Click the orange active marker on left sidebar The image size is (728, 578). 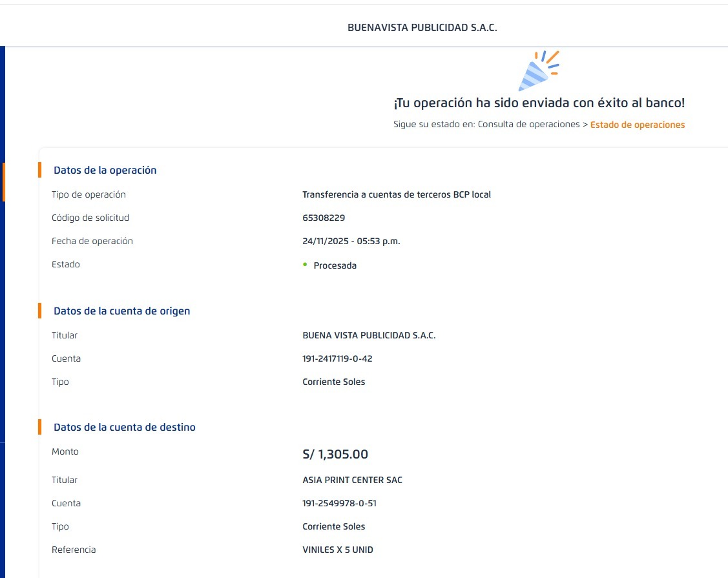pyautogui.click(x=3, y=182)
